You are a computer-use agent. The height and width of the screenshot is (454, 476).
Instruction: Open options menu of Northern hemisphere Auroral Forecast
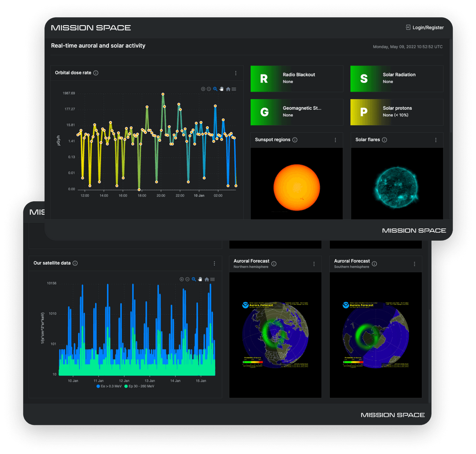(313, 264)
